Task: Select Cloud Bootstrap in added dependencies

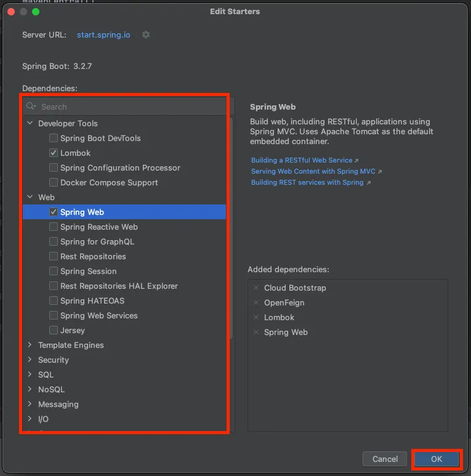Action: point(295,288)
